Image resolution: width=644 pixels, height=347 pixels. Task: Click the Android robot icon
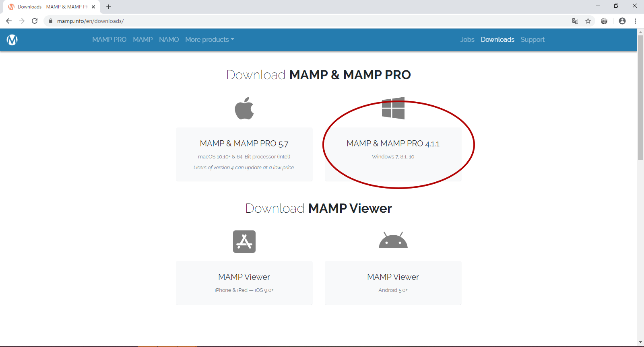coord(393,240)
